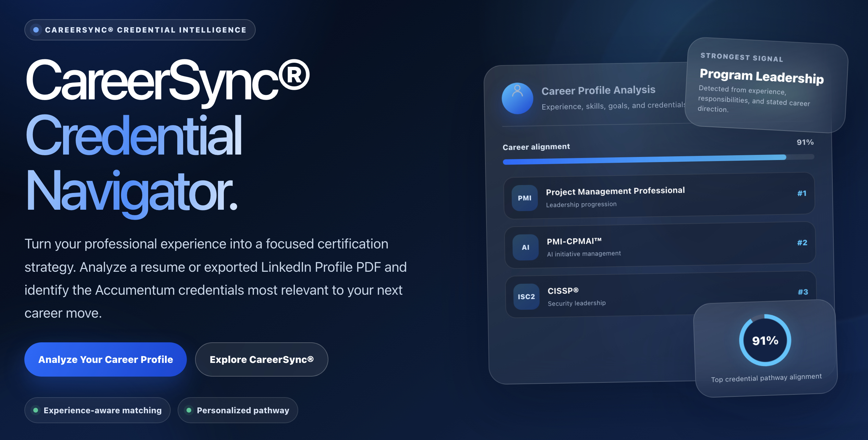868x440 pixels.
Task: Select the Personalized pathway pill
Action: click(238, 410)
